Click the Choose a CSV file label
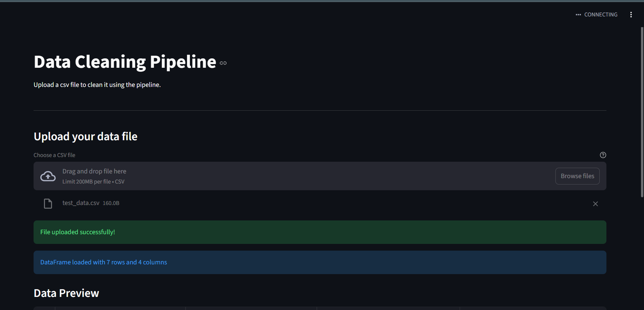 54,155
